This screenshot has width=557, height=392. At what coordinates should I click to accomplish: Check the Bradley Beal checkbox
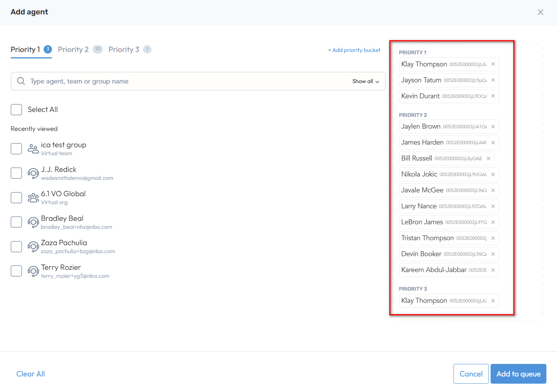[16, 222]
